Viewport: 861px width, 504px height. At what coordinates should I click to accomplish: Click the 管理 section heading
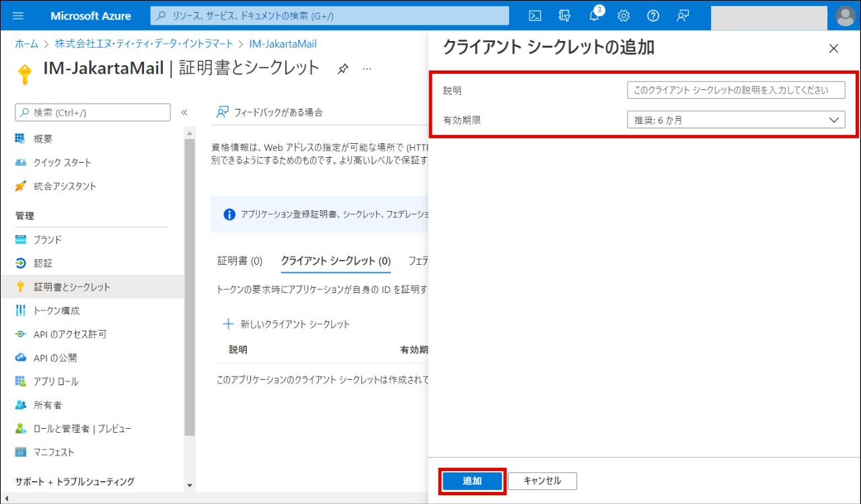[25, 216]
